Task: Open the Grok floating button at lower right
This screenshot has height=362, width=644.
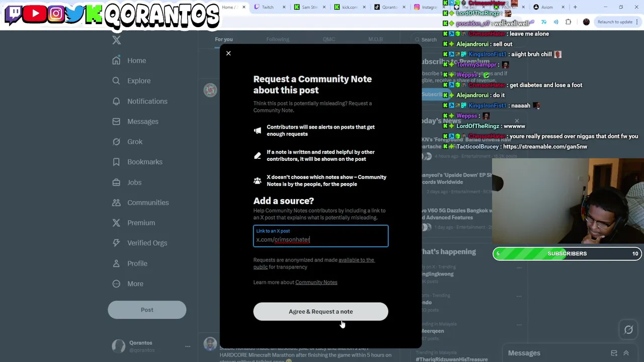Action: pyautogui.click(x=628, y=330)
